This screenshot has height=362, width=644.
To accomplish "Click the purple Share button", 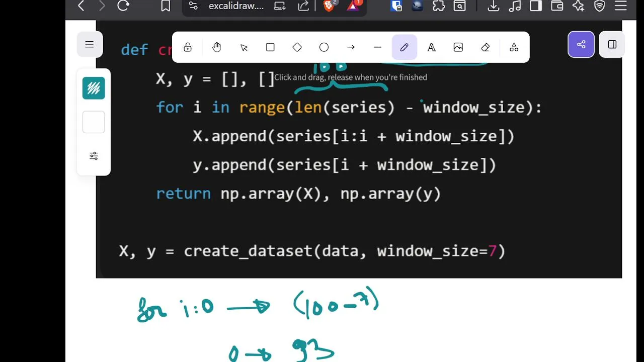I will coord(581,44).
